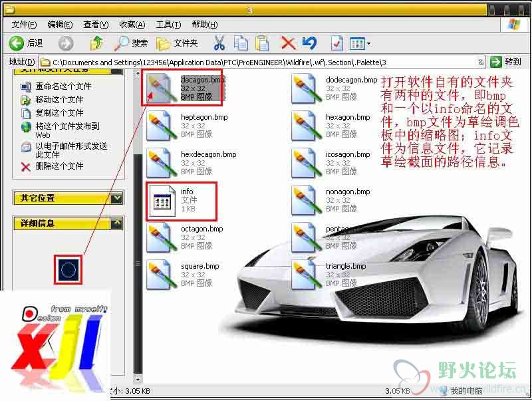The image size is (532, 401).
Task: Click the left pane scroll down arrow
Action: pyautogui.click(x=138, y=378)
